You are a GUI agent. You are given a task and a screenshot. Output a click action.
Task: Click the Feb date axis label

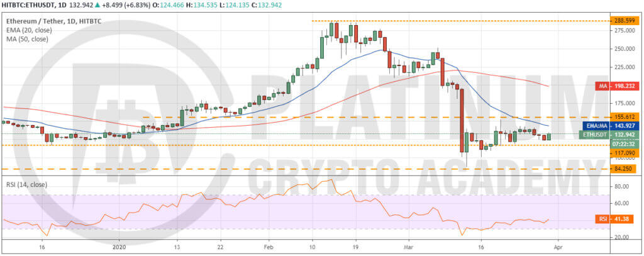(x=268, y=248)
